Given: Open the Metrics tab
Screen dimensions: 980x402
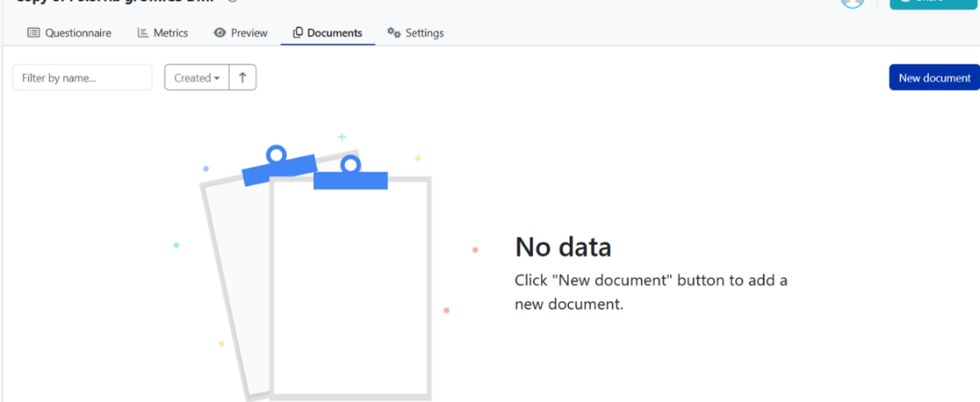Looking at the screenshot, I should click(170, 33).
